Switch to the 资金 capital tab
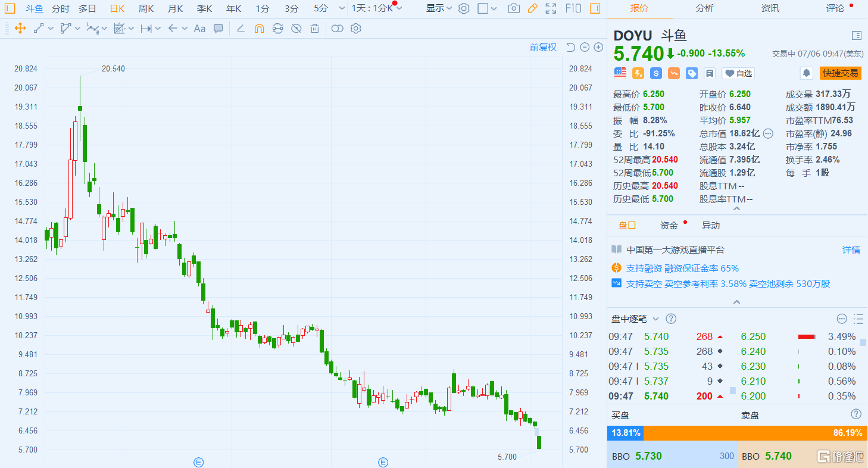The width and height of the screenshot is (868, 468). 669,226
